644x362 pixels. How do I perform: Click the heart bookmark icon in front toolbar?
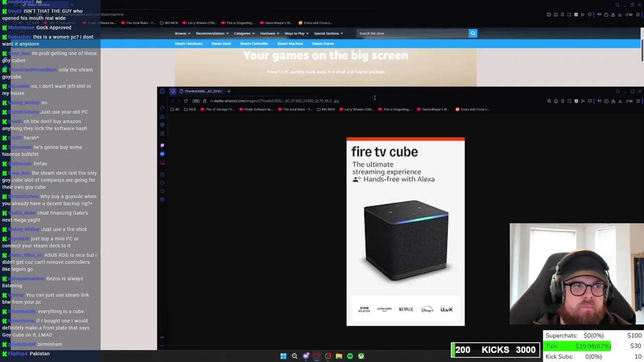click(x=590, y=101)
